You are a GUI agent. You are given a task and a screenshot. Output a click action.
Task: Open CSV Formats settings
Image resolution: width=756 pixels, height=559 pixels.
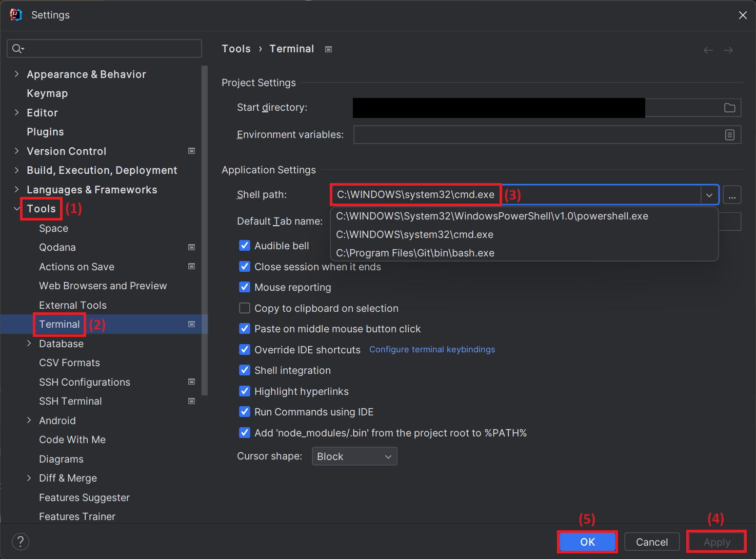coord(69,363)
